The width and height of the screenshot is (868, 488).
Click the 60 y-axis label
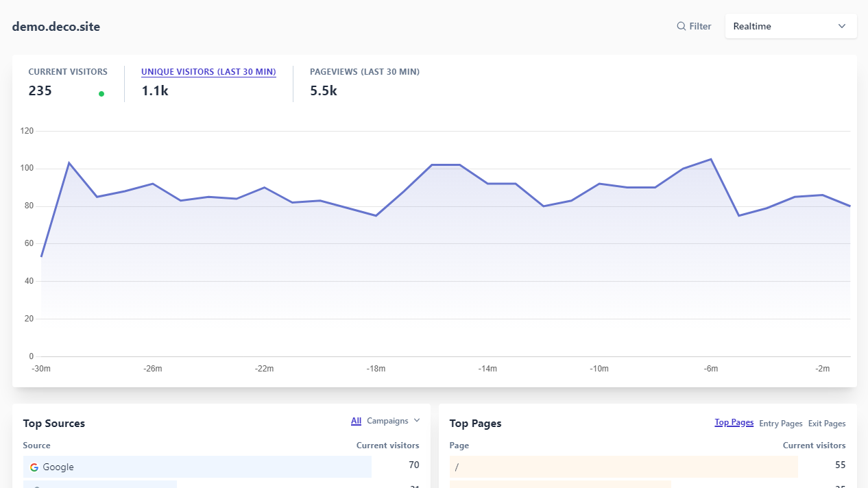coord(29,243)
